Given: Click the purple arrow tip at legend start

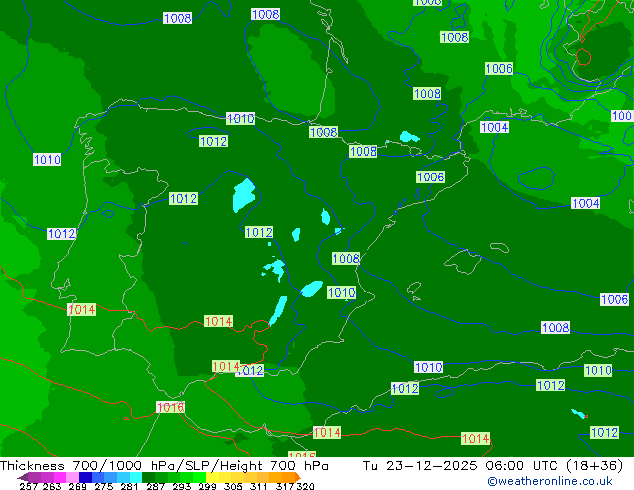Looking at the screenshot, I should coord(22,477).
